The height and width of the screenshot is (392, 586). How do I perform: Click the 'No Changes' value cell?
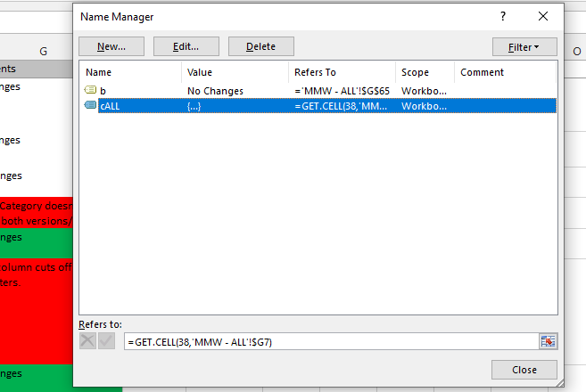point(215,91)
